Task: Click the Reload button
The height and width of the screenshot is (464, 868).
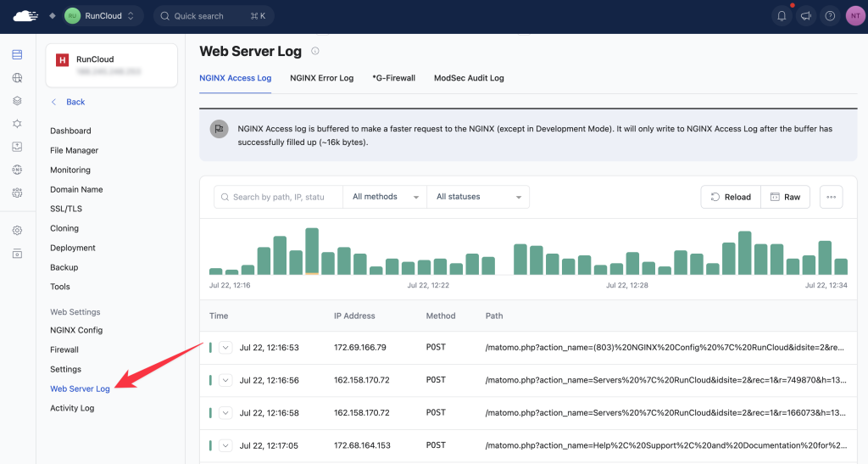Action: click(x=731, y=197)
